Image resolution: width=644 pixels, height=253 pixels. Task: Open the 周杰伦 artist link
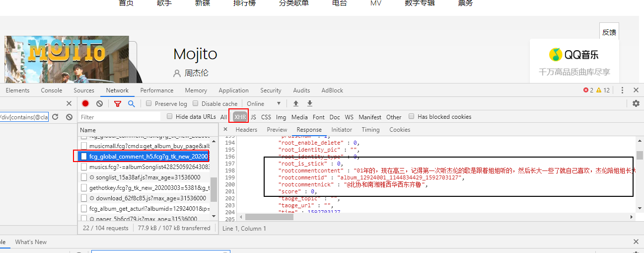(197, 73)
